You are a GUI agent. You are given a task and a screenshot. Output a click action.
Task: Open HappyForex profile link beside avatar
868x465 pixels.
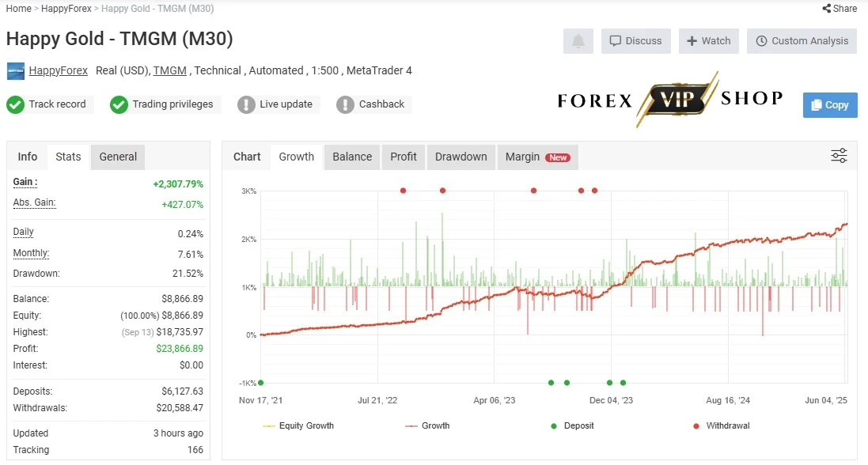(58, 71)
